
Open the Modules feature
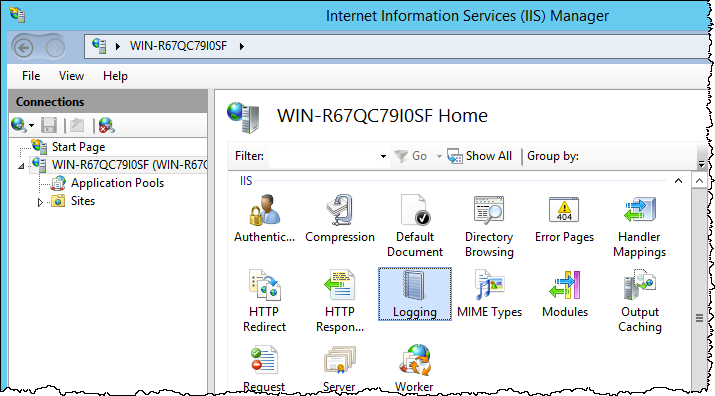pyautogui.click(x=565, y=294)
